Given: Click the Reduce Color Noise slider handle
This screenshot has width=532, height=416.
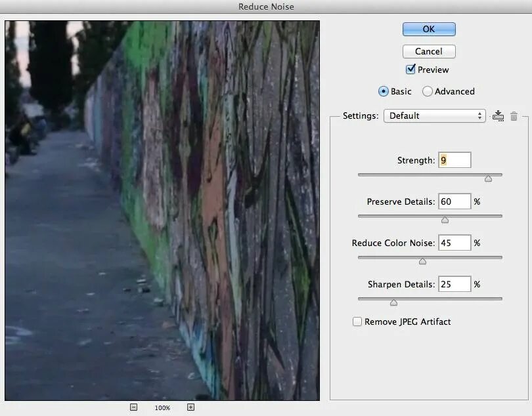Looking at the screenshot, I should [x=422, y=261].
